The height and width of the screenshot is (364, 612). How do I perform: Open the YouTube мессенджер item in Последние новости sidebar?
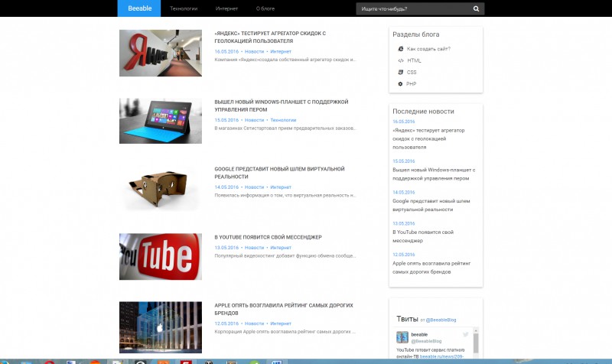coord(423,236)
